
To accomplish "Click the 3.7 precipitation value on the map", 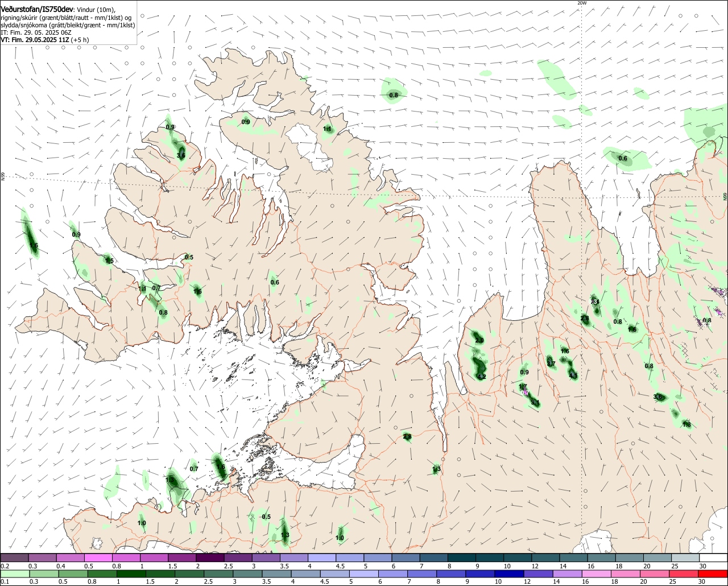I will [x=551, y=364].
